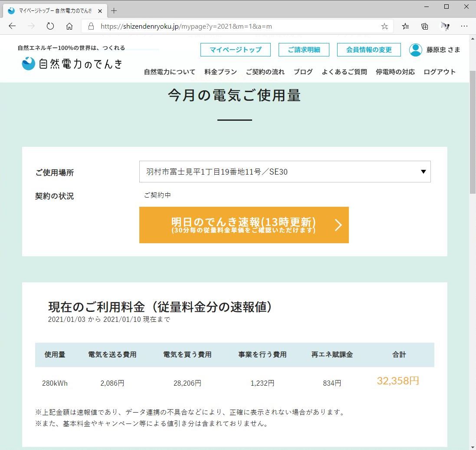Open よくあるご質問 menu item
This screenshot has width=476, height=450.
[x=344, y=72]
